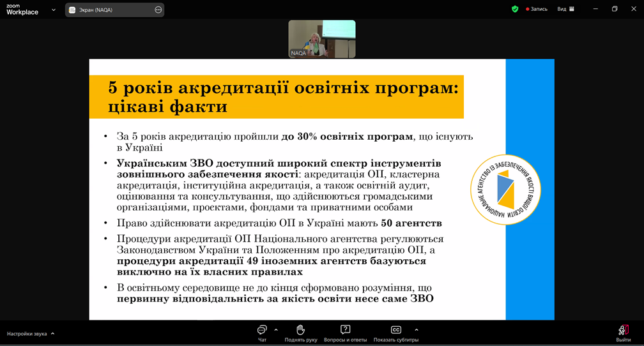Click the text 'до 30% освітніх програм'
644x346 pixels.
347,137
